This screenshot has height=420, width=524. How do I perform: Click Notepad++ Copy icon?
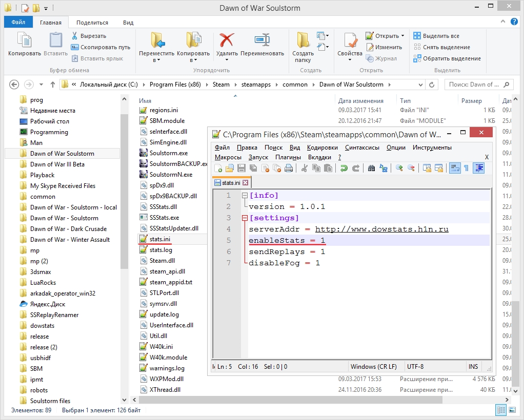point(316,169)
